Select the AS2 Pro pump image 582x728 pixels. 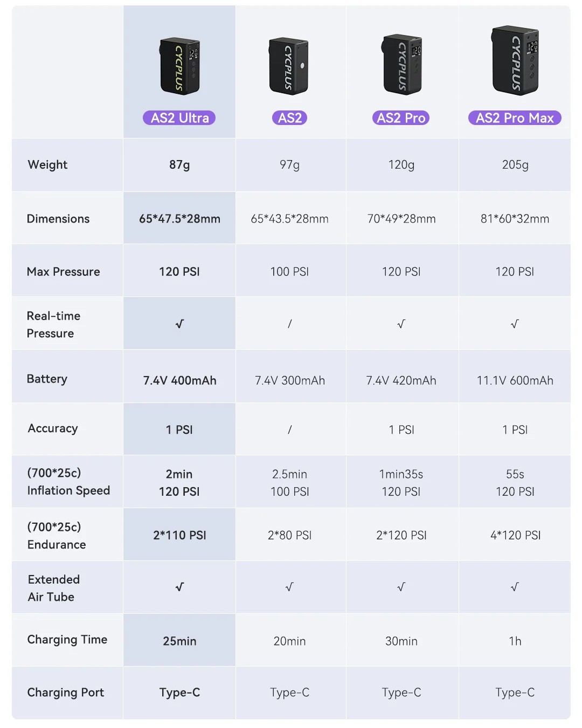[401, 65]
